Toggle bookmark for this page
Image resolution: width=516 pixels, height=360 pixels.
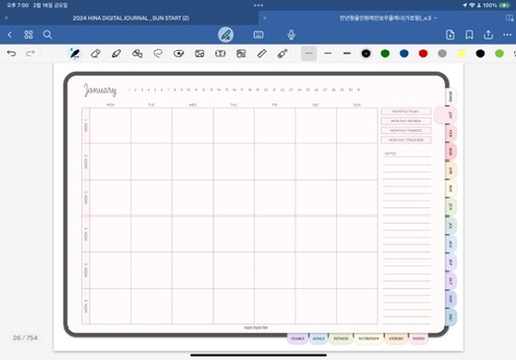pos(469,35)
